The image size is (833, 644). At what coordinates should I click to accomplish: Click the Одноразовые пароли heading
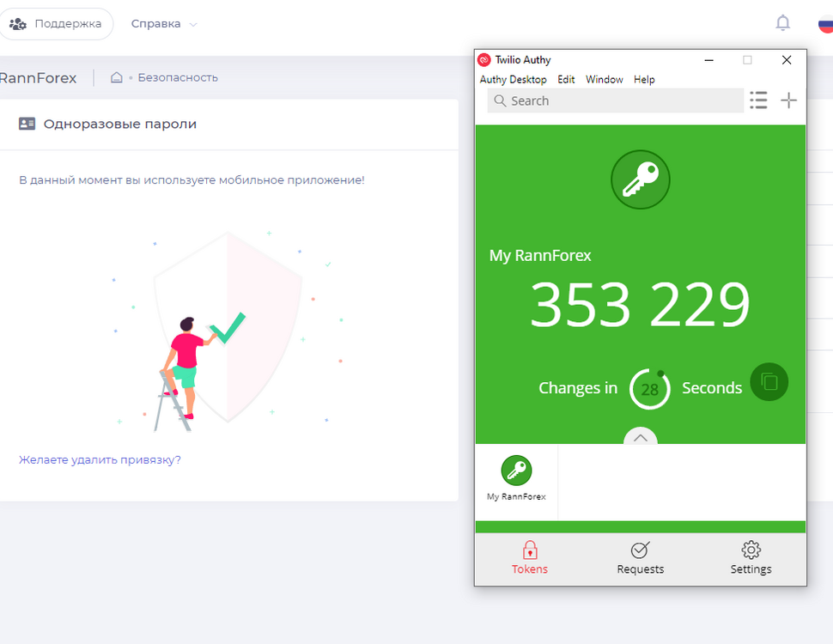(120, 124)
